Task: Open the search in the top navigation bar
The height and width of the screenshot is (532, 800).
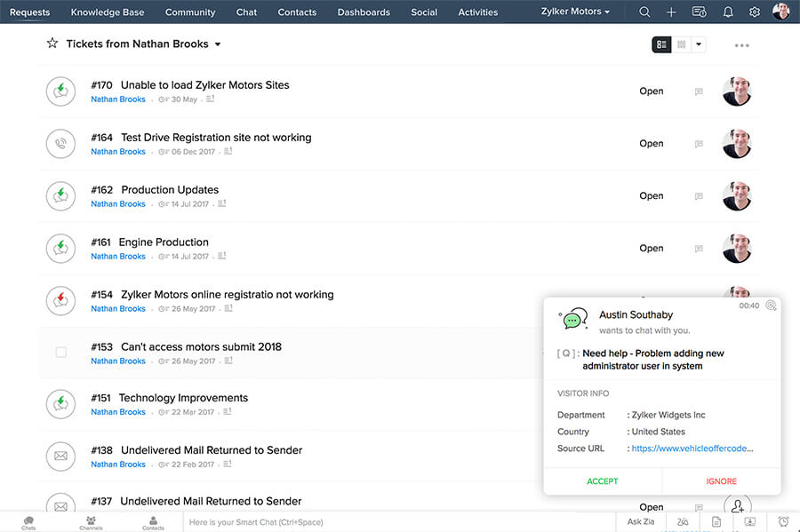Action: 644,12
